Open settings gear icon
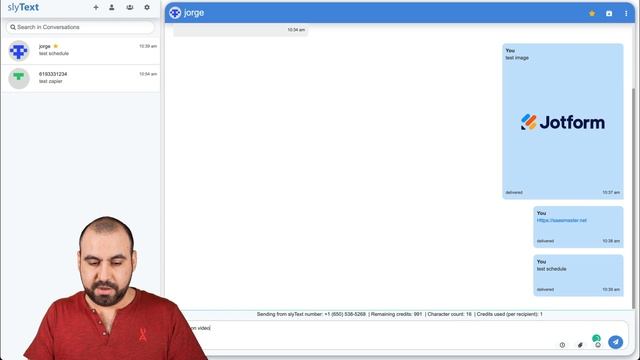The width and height of the screenshot is (640, 360). pyautogui.click(x=147, y=7)
